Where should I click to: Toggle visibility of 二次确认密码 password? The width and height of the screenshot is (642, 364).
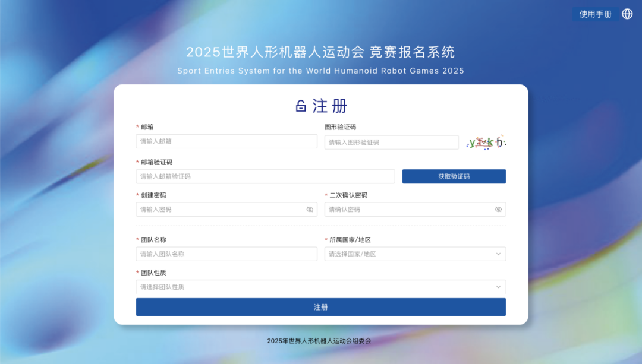click(498, 210)
